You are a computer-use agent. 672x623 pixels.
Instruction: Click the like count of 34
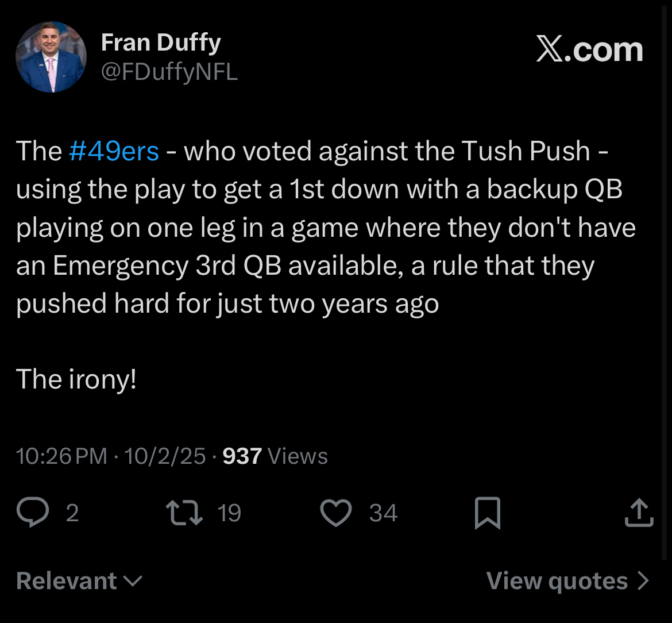coord(383,513)
